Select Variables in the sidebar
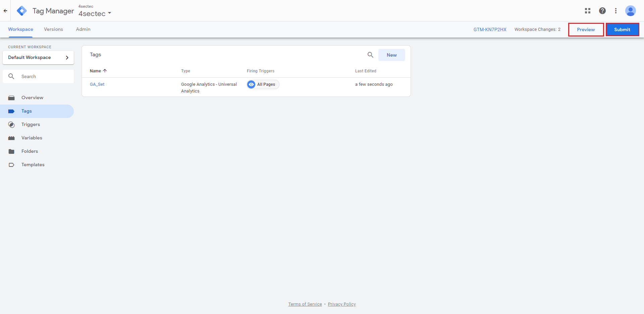Viewport: 644px width, 314px height. pos(37,138)
